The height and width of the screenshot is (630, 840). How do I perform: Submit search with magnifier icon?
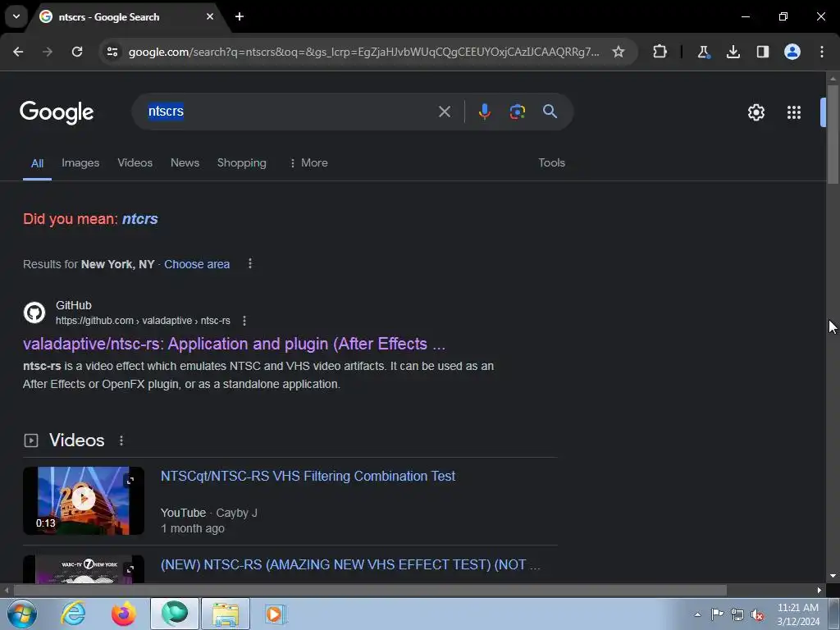point(550,112)
